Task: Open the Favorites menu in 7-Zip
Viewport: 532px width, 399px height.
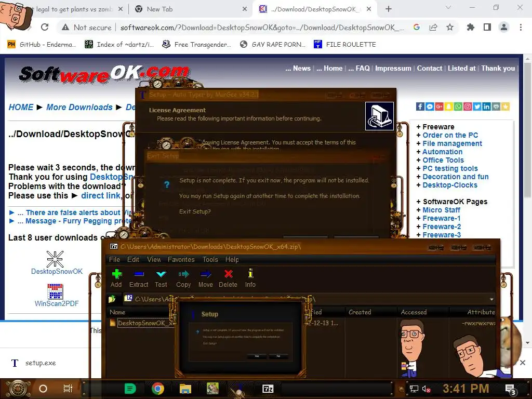Action: (x=181, y=259)
